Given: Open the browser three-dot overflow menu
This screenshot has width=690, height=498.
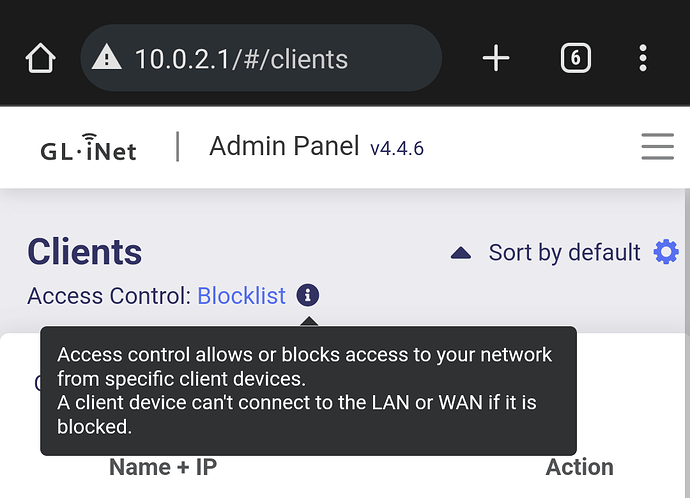Looking at the screenshot, I should coord(642,59).
